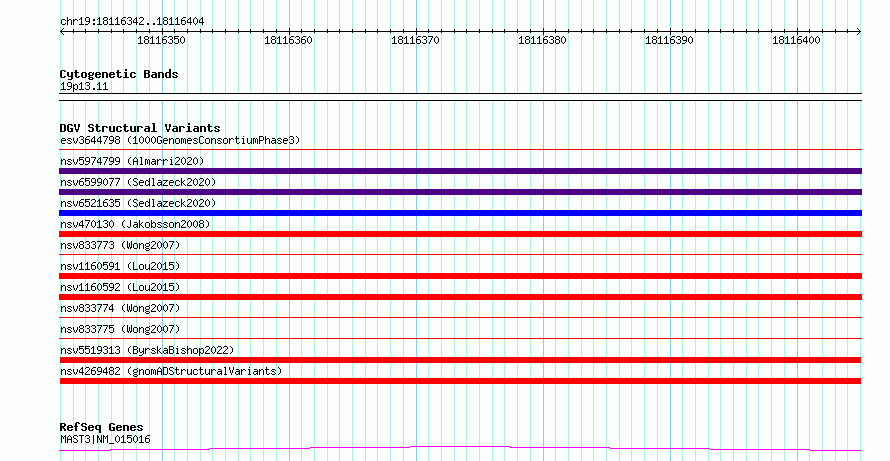Screen dimensions: 890x461
Task: Click the red bar under nsv4269482
Action: click(460, 381)
